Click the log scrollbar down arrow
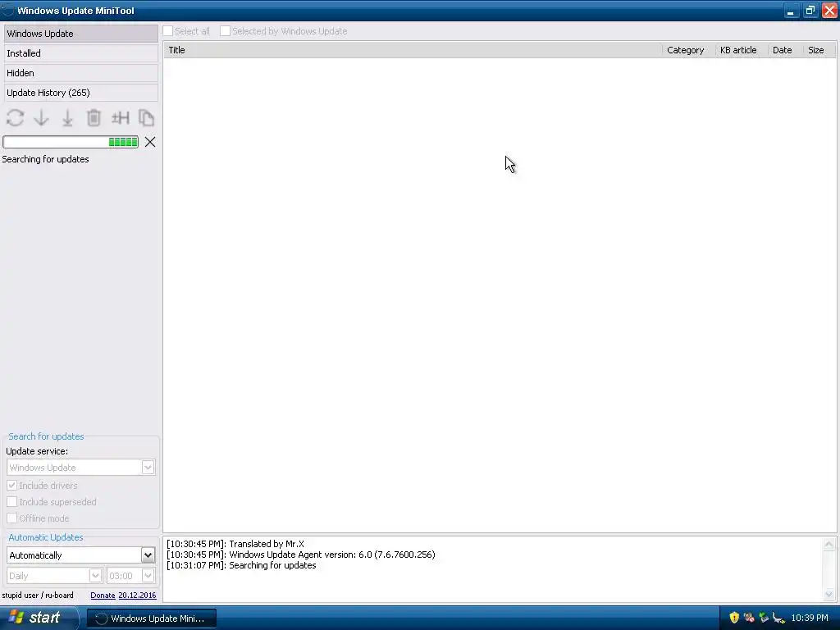Viewport: 840px width, 630px height. coord(829,594)
